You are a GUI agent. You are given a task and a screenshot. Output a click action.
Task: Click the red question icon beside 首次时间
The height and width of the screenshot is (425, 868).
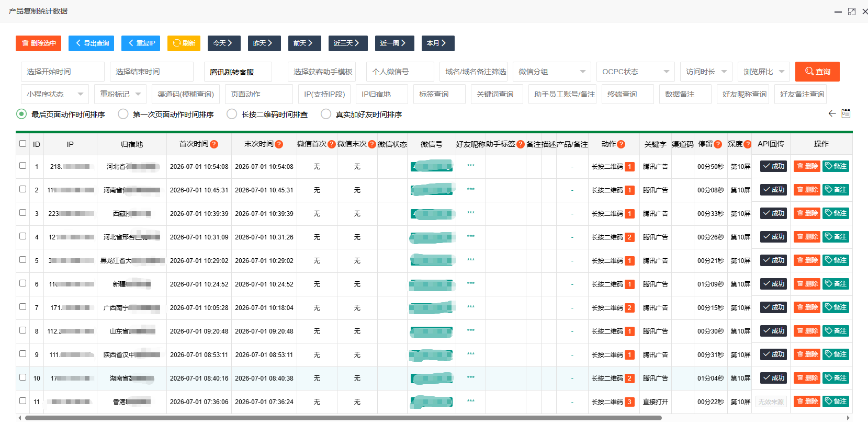point(214,144)
